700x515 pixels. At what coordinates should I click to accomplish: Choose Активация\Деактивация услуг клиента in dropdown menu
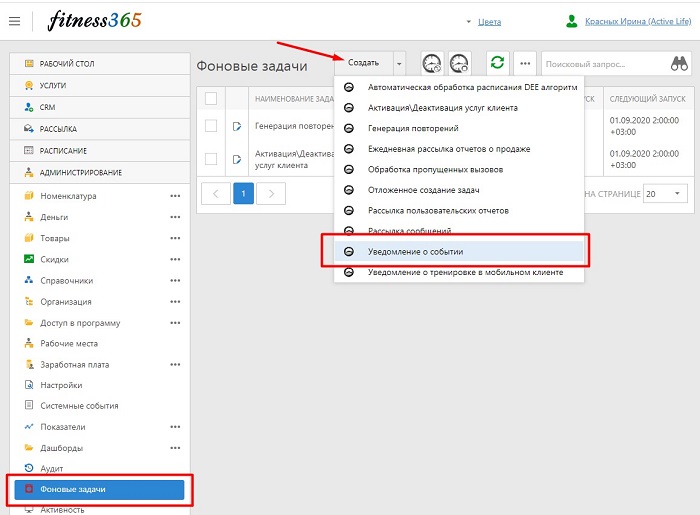click(459, 108)
